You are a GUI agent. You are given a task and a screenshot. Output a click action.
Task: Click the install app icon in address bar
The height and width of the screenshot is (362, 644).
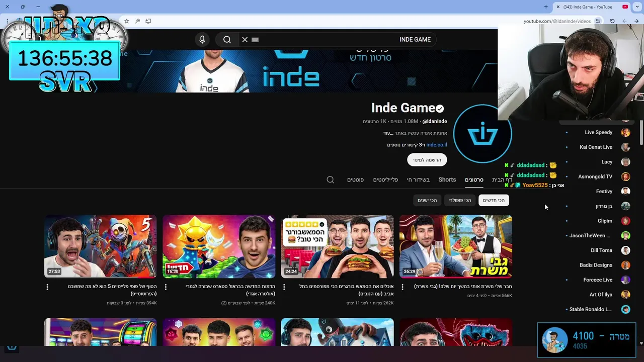pyautogui.click(x=148, y=21)
